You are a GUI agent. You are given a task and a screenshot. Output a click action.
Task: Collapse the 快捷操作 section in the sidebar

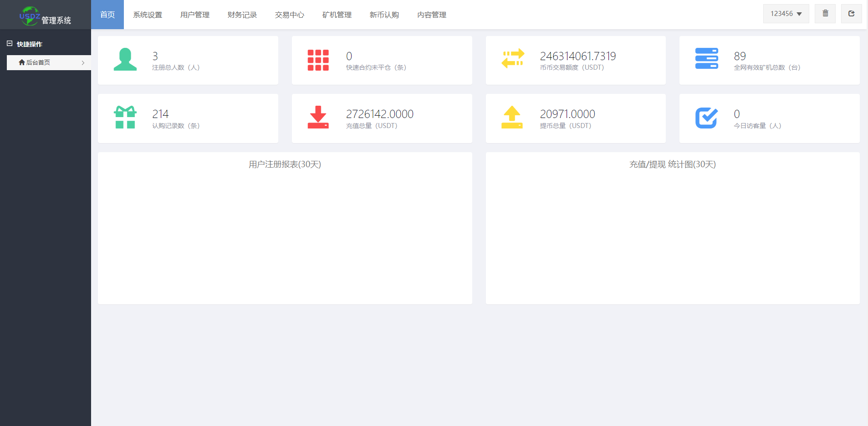point(10,43)
